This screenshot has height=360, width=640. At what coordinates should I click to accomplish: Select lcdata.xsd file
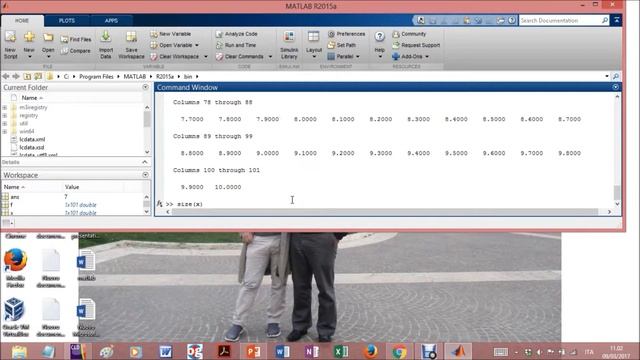(31, 147)
